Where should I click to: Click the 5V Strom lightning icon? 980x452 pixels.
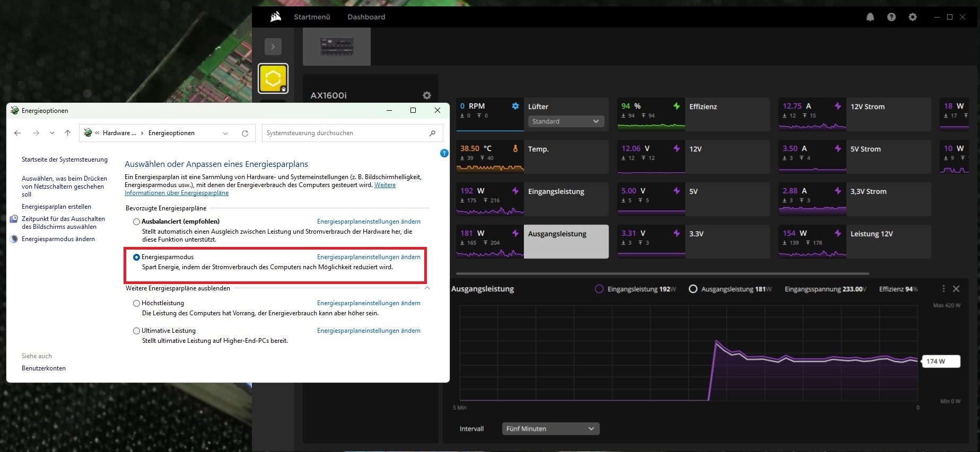pos(837,148)
